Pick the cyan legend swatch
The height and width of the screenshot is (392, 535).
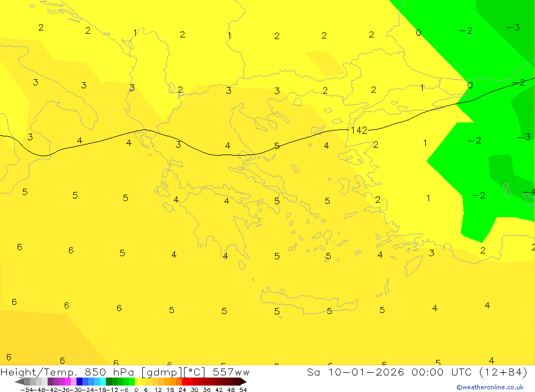pos(103,382)
